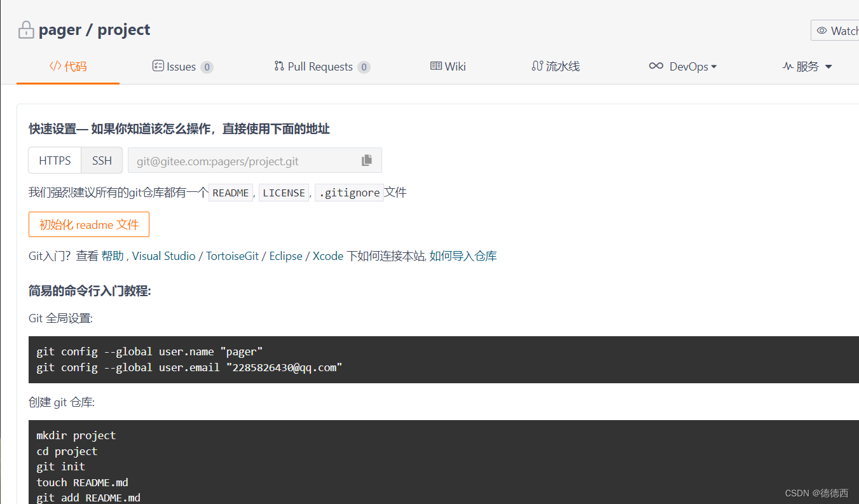The width and height of the screenshot is (859, 504).
Task: Click the git add README.md line
Action: [x=88, y=498]
